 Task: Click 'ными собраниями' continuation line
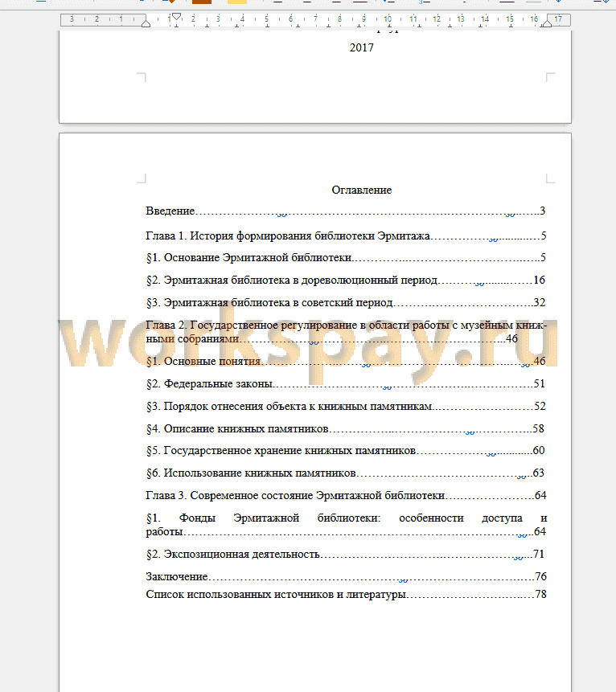click(331, 338)
